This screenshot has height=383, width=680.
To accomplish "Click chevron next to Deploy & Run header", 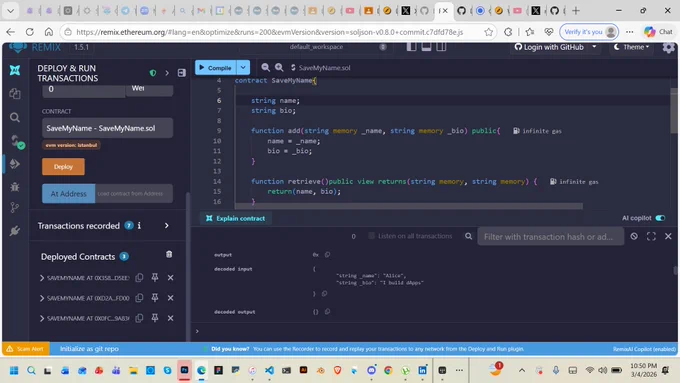I will (167, 73).
